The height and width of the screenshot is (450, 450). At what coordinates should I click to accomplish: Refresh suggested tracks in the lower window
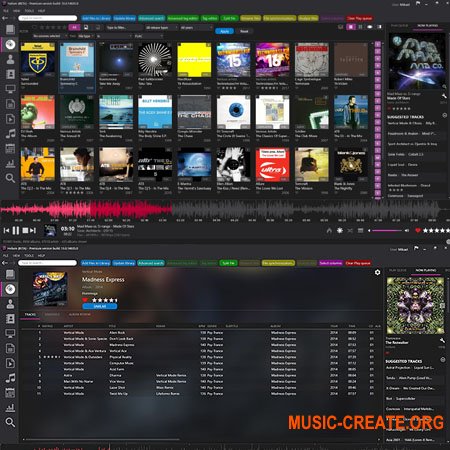point(443,360)
